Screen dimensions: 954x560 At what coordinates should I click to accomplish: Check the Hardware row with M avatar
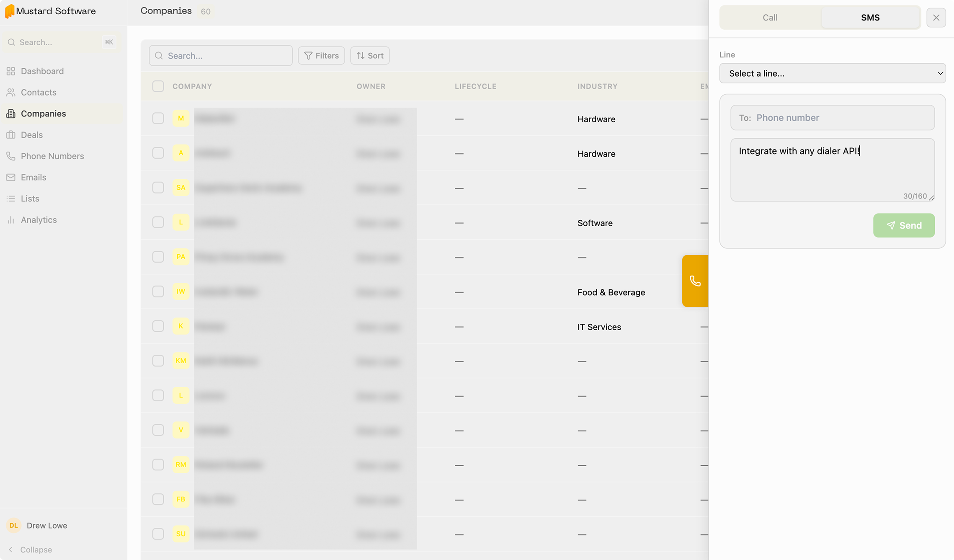tap(158, 119)
